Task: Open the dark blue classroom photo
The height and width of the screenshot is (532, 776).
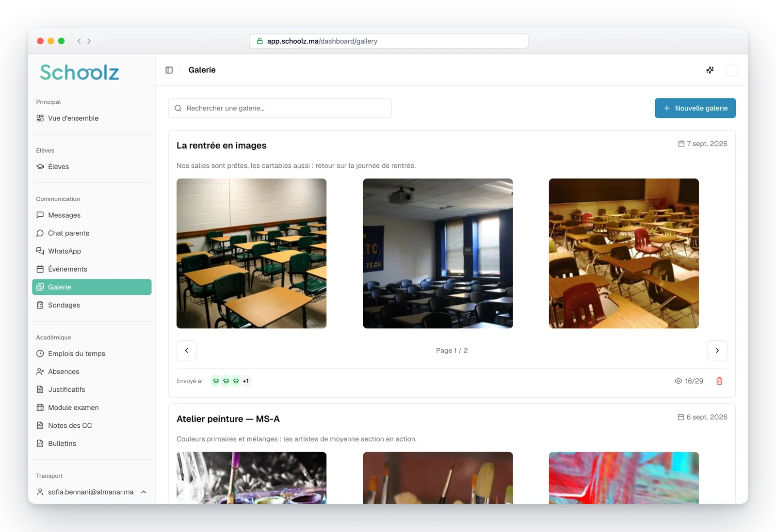Action: point(437,254)
